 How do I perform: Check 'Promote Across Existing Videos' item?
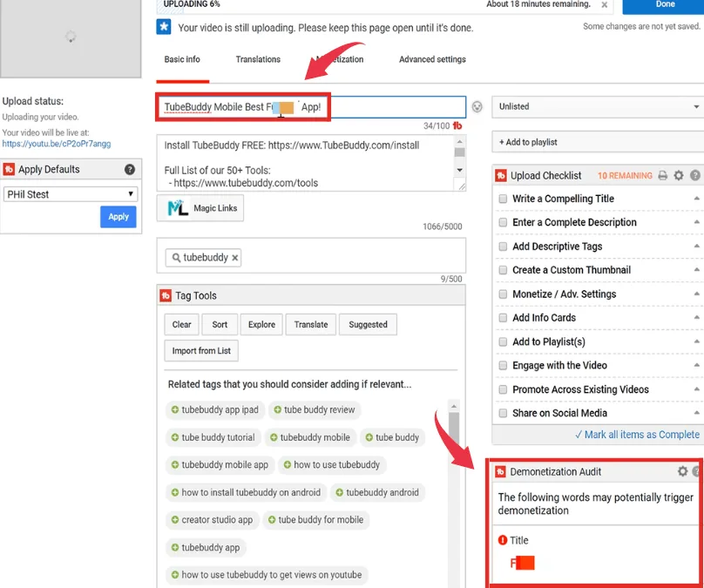point(503,389)
